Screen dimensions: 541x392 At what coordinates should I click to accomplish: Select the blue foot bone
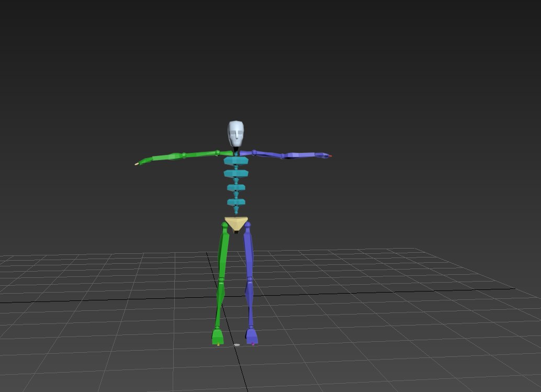252,337
